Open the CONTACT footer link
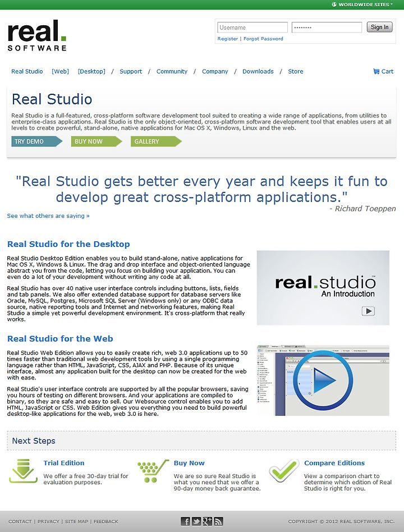This screenshot has height=532, width=404. pos(20,521)
